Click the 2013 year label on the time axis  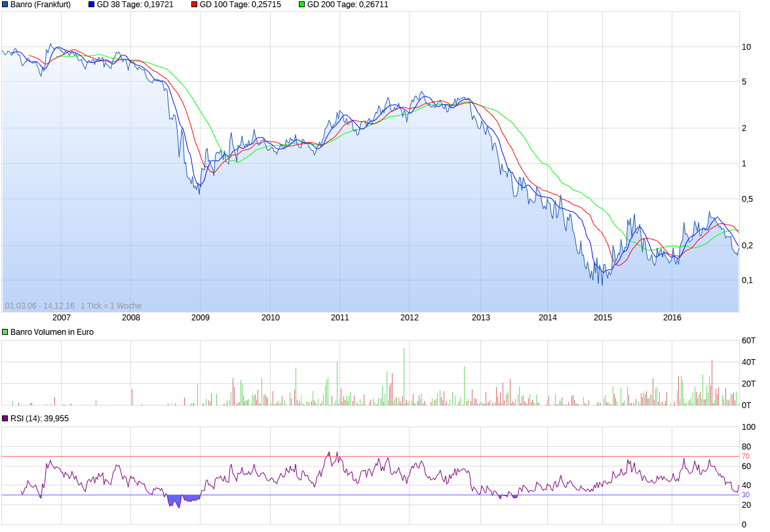point(481,318)
